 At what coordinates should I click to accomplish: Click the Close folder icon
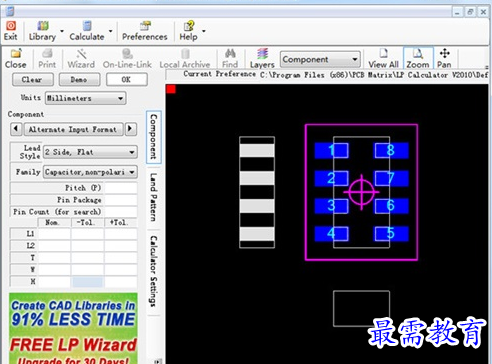[16, 53]
